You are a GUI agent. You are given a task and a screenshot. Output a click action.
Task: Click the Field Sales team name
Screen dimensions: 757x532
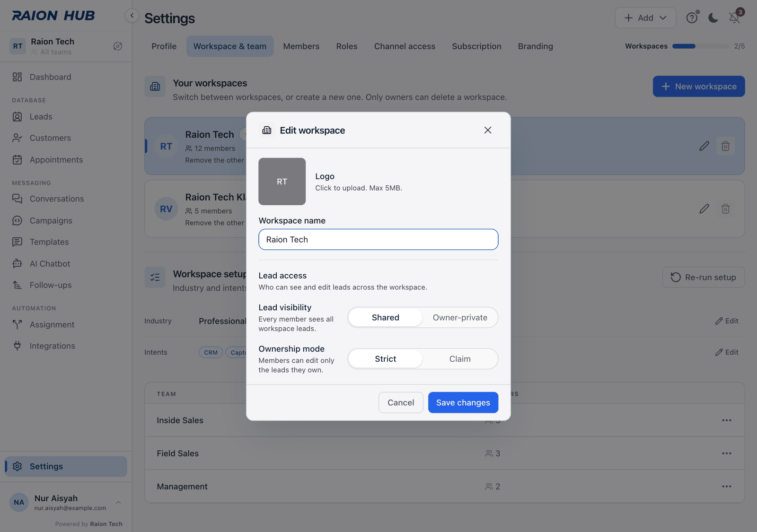178,454
